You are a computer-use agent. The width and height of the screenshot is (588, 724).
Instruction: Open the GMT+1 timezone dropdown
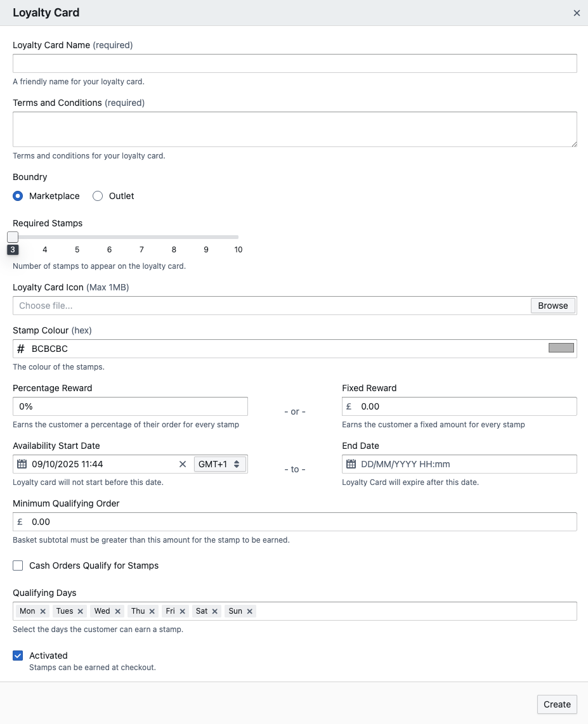(x=219, y=464)
